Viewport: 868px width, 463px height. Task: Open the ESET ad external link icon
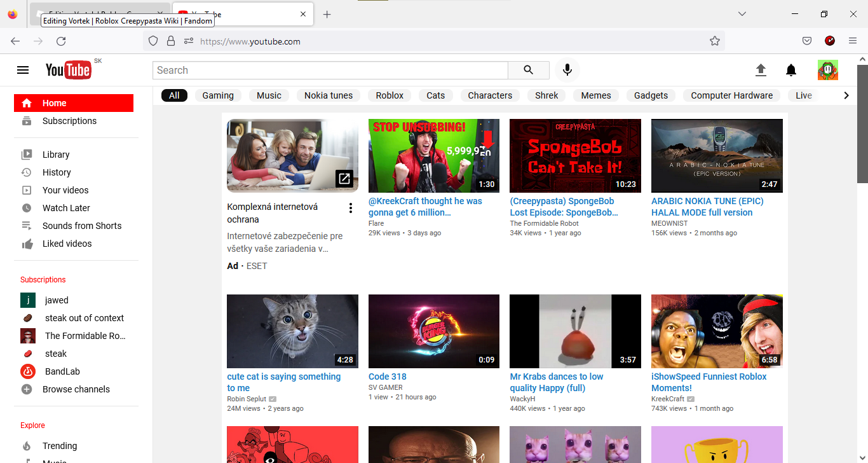point(344,179)
